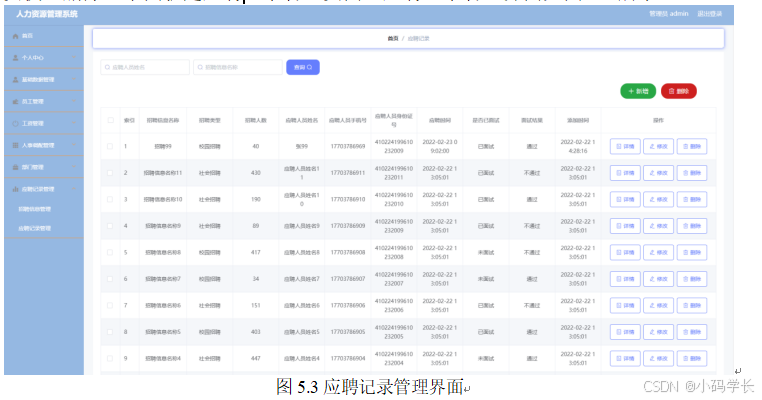762x400 pixels.
Task: Focus the 招聘信息名称 search field
Action: [238, 67]
